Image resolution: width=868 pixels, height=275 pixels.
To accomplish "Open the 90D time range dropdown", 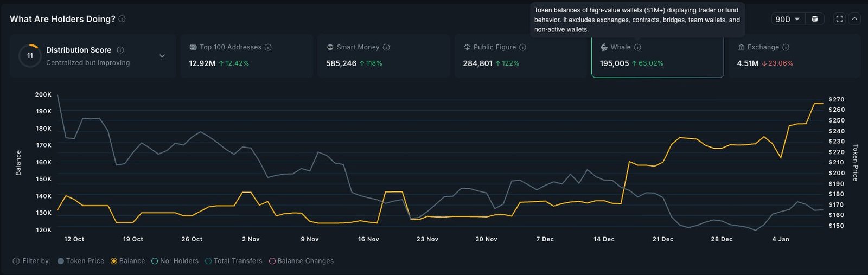I will (787, 19).
